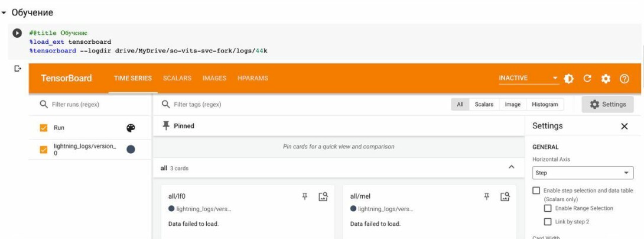
Task: Enable Range Selection checkbox
Action: [548, 208]
